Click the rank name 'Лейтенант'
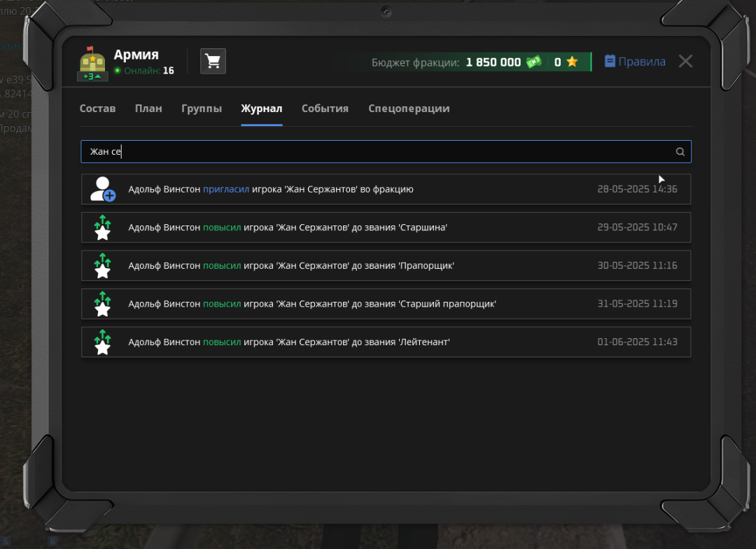This screenshot has width=756, height=549. tap(423, 342)
